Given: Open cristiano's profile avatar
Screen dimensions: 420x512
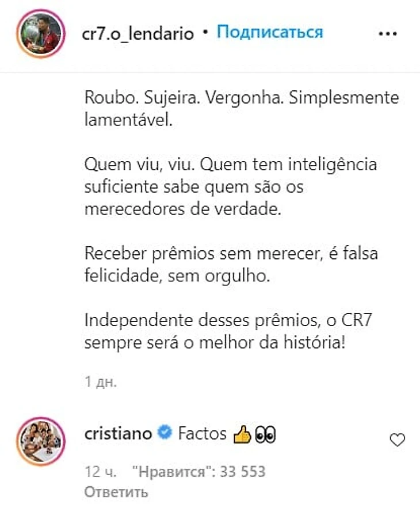Looking at the screenshot, I should [x=41, y=441].
